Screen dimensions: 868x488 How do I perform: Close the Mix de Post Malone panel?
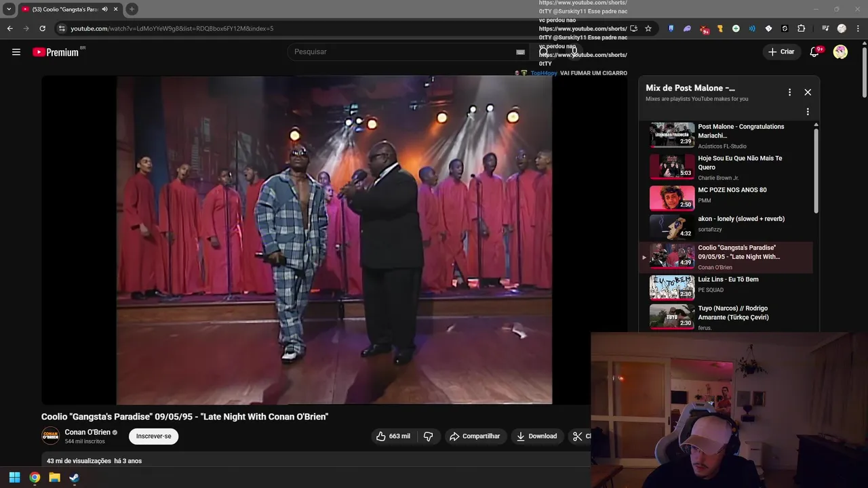(x=808, y=92)
